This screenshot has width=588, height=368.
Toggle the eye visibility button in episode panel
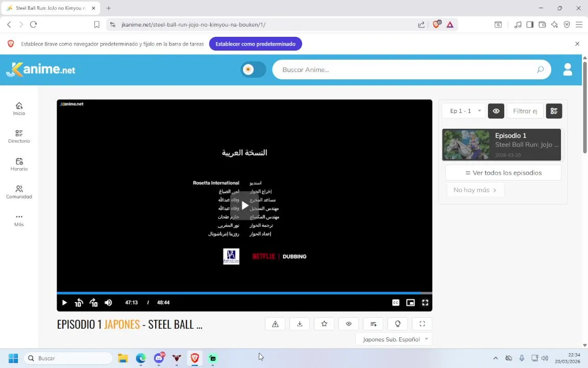coord(496,111)
